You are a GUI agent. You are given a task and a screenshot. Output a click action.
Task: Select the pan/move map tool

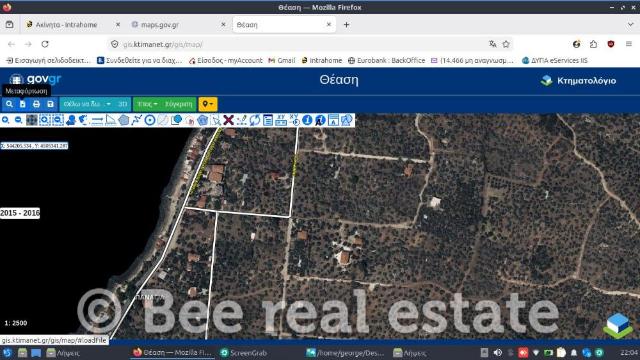tap(32, 120)
